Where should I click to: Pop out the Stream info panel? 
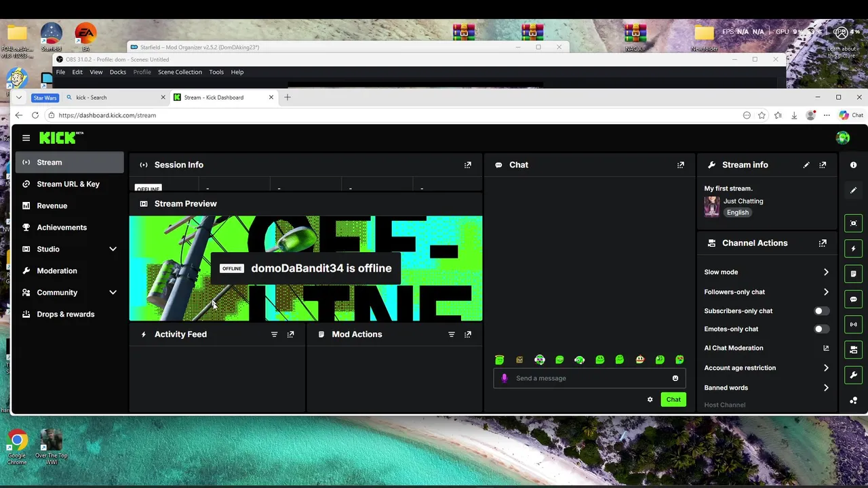(x=823, y=165)
